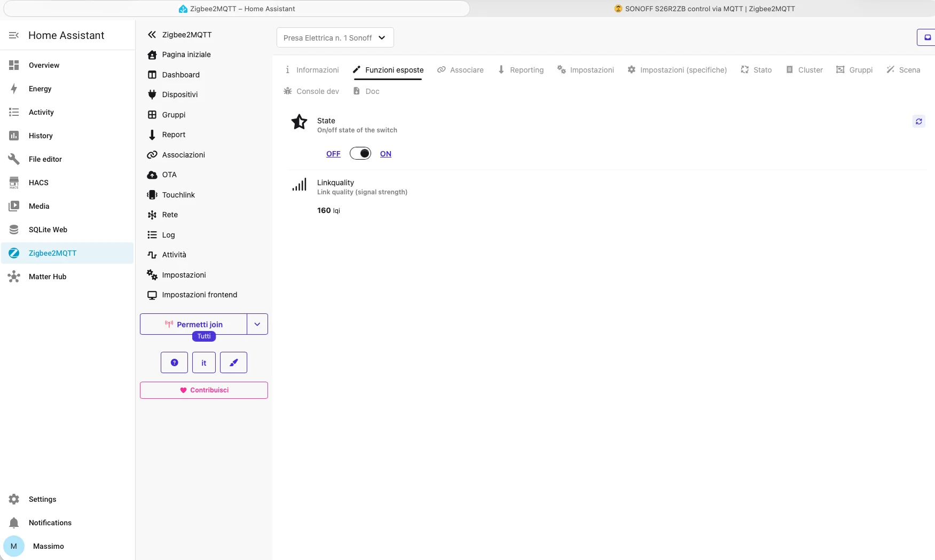Open the theme brush button
The image size is (935, 560).
point(233,362)
